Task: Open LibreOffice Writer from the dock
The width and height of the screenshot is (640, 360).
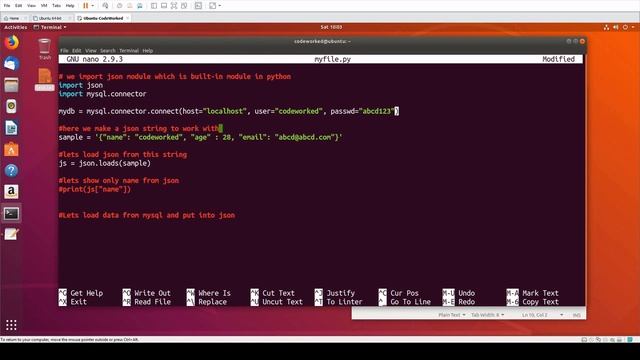Action: click(x=11, y=128)
